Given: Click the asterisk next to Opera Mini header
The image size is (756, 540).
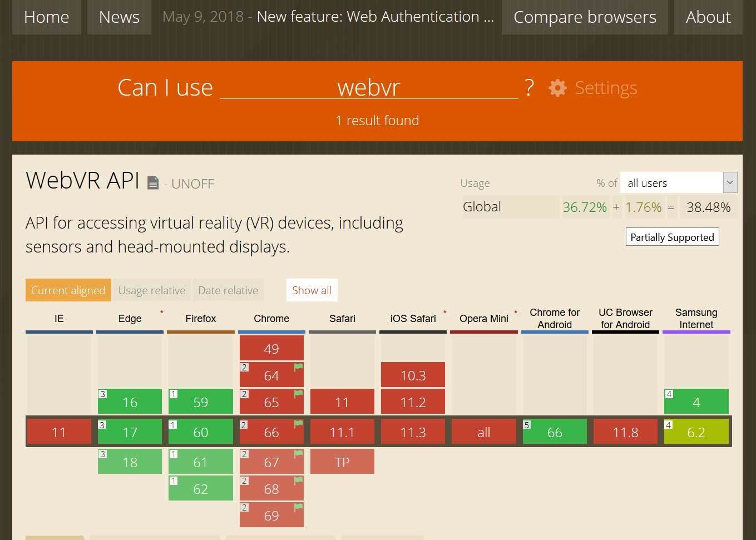Looking at the screenshot, I should coord(516,313).
